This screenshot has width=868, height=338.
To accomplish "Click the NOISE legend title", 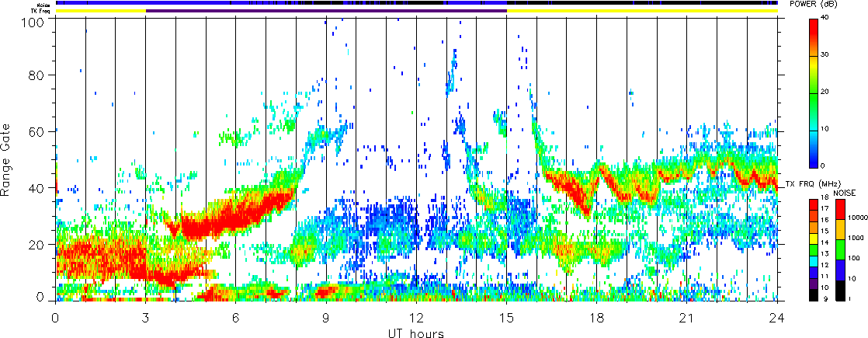I will tap(845, 193).
